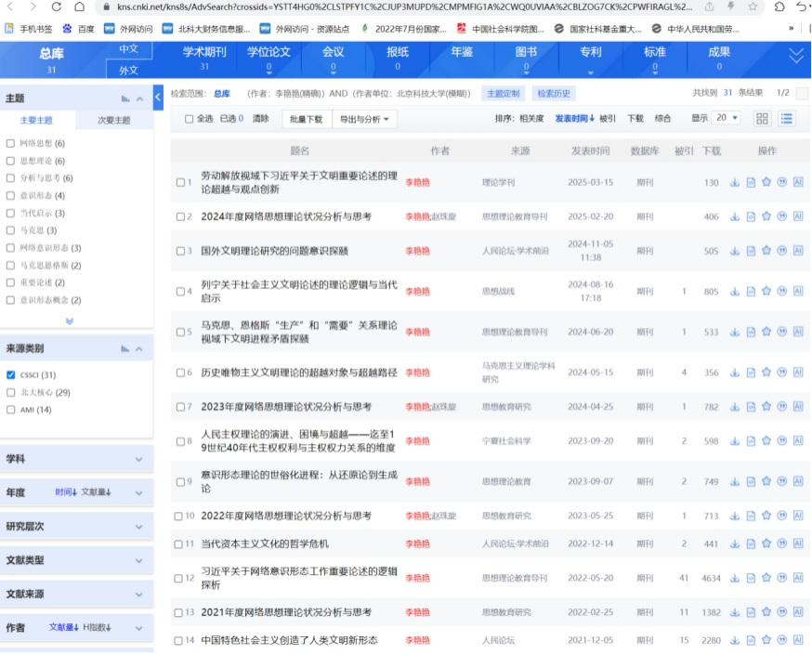
Task: Show the 主题 chart visualization icon
Action: coord(124,98)
